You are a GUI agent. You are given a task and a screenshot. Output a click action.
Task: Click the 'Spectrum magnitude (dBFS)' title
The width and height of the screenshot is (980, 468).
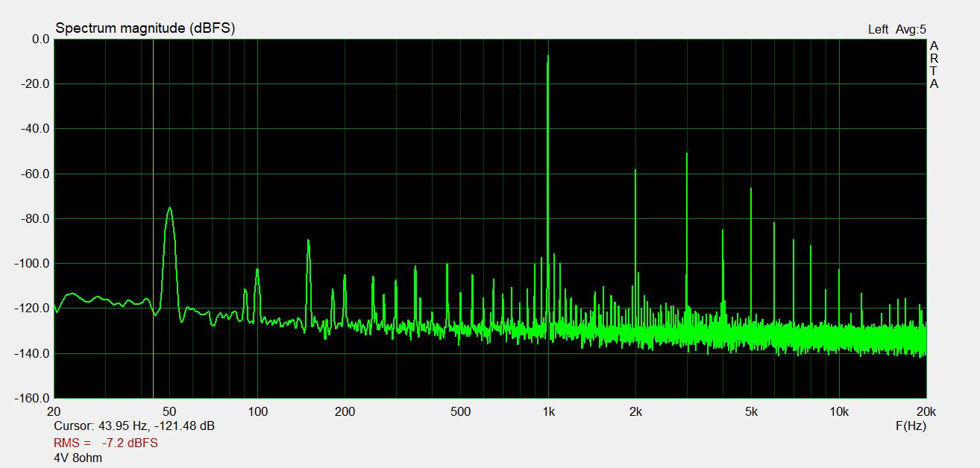(x=145, y=28)
